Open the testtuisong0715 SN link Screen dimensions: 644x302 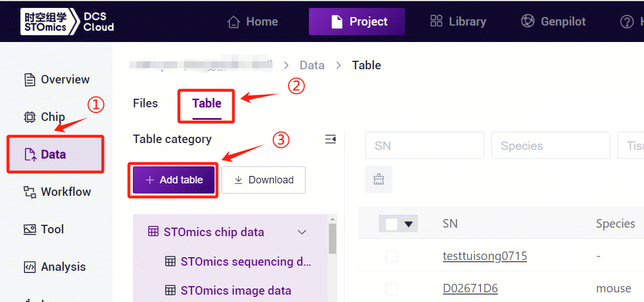(484, 256)
